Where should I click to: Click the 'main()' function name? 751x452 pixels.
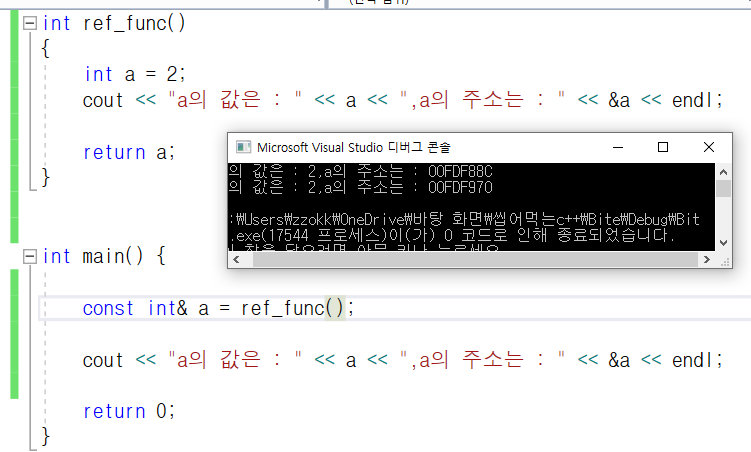[113, 257]
